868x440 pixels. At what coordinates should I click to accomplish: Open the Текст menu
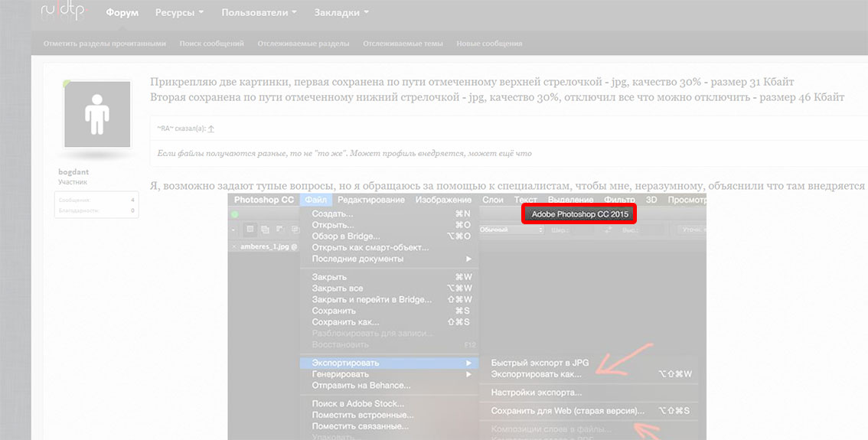(525, 200)
